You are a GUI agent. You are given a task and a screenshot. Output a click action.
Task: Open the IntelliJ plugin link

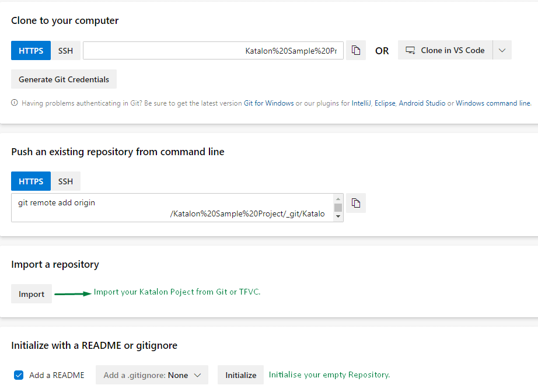click(x=361, y=103)
